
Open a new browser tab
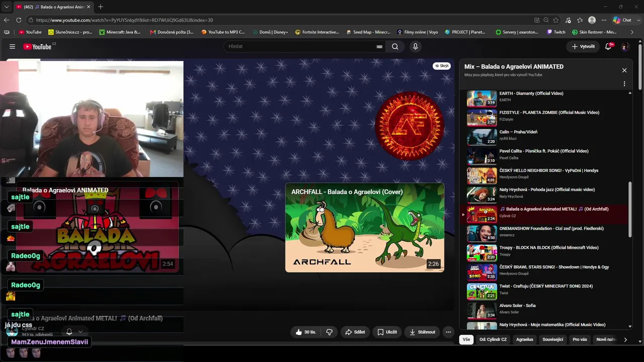[101, 7]
